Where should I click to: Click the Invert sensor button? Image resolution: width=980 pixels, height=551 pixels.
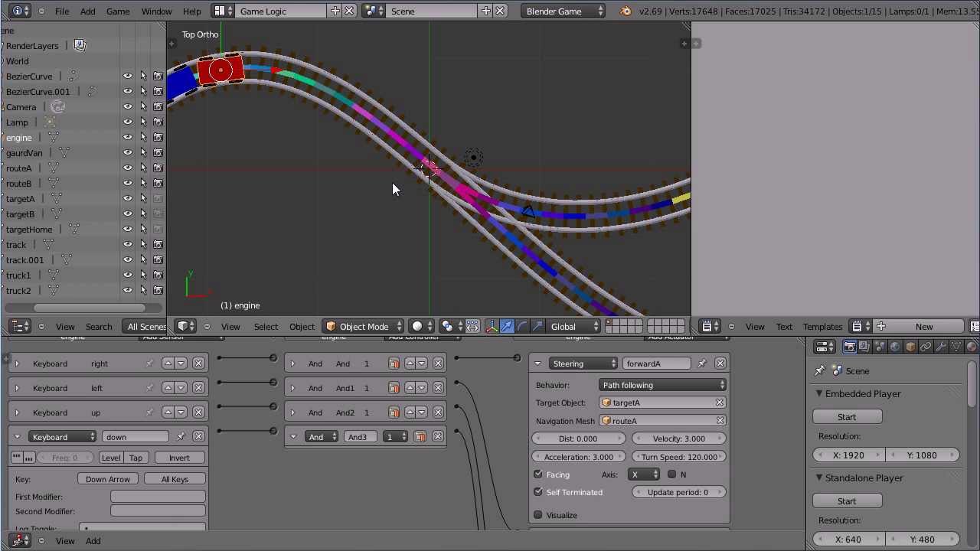click(x=179, y=458)
